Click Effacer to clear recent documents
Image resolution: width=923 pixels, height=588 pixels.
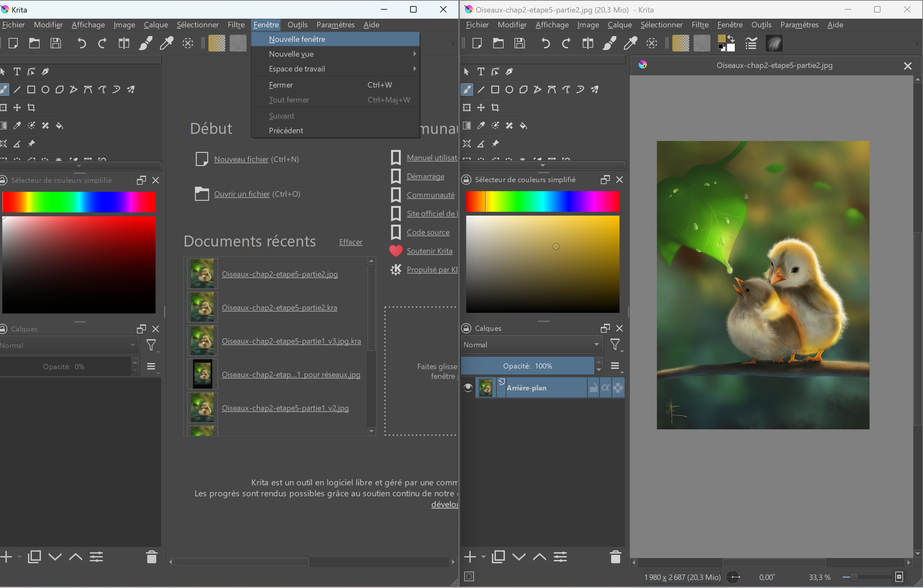coord(350,242)
